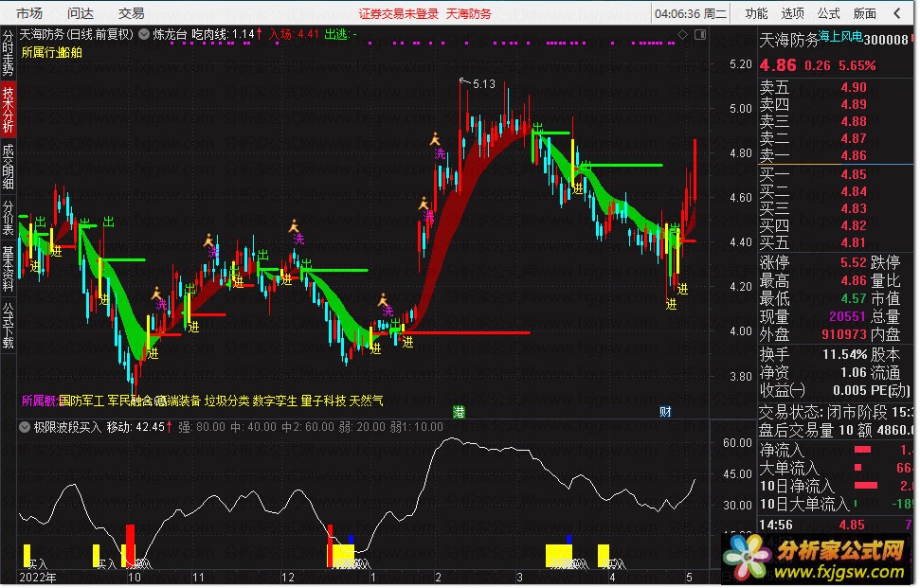
Task: Click the 净流入 capital flow row
Action: (836, 451)
